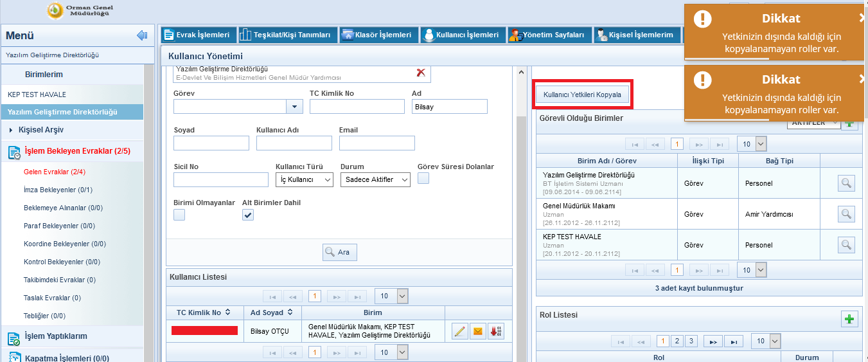Click the Soyad input field
Screen dimensions: 868x362
[211, 143]
